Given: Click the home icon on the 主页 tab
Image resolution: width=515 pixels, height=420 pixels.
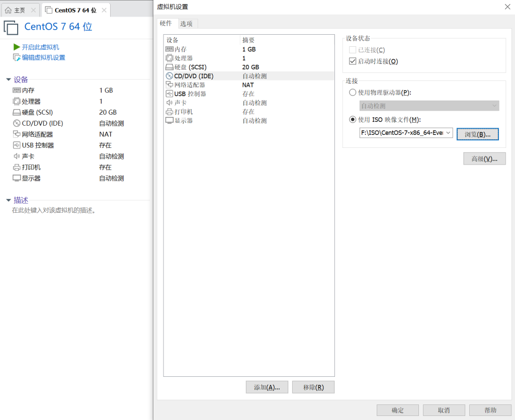Looking at the screenshot, I should click(8, 10).
